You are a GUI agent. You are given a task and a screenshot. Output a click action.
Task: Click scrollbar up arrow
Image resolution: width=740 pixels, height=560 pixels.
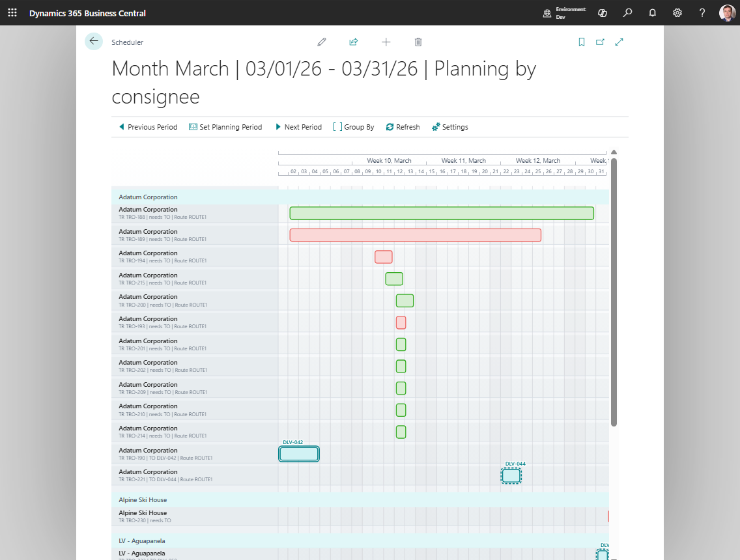click(x=614, y=152)
